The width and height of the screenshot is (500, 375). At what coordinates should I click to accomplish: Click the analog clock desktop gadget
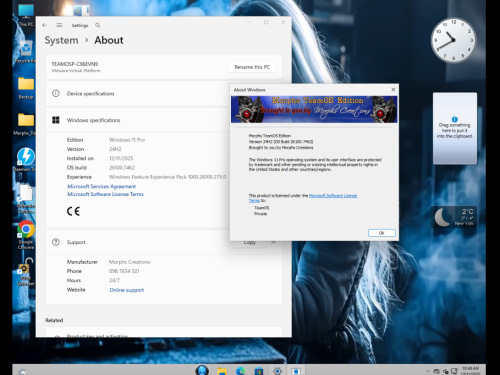tap(453, 40)
